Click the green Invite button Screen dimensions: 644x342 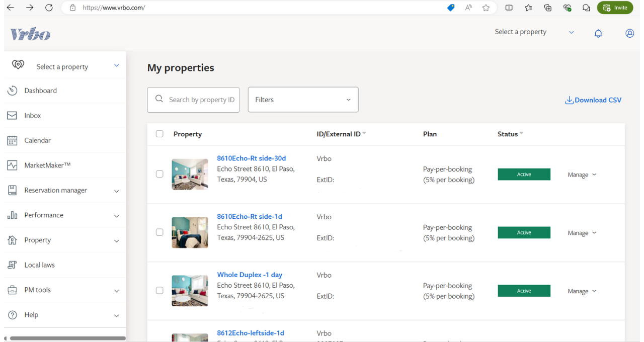pos(615,8)
